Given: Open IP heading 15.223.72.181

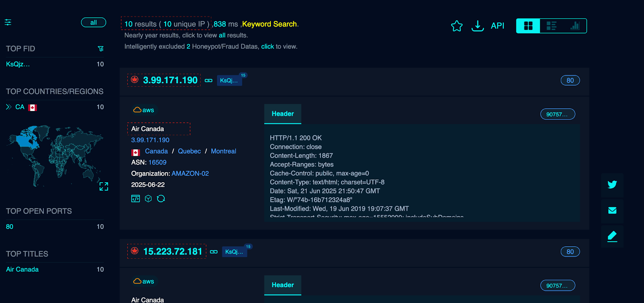Looking at the screenshot, I should 173,251.
